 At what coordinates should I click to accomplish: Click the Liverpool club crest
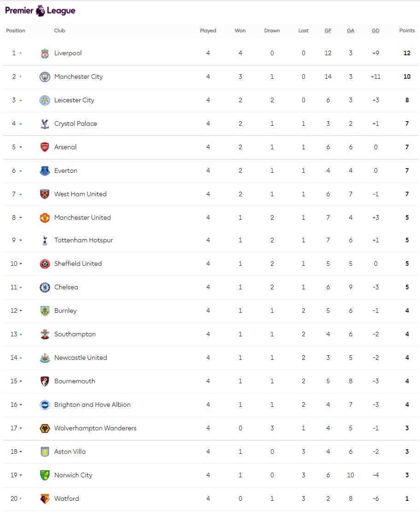coord(45,53)
